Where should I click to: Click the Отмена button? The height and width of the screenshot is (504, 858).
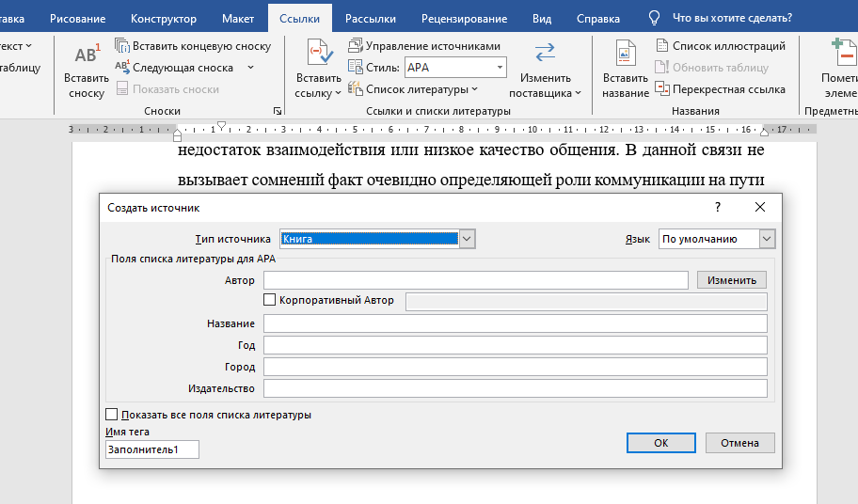pos(739,443)
